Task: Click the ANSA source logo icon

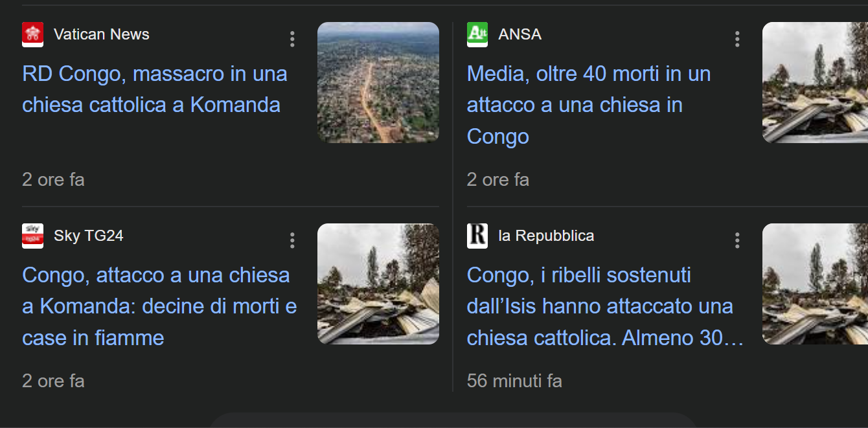Action: [x=477, y=34]
